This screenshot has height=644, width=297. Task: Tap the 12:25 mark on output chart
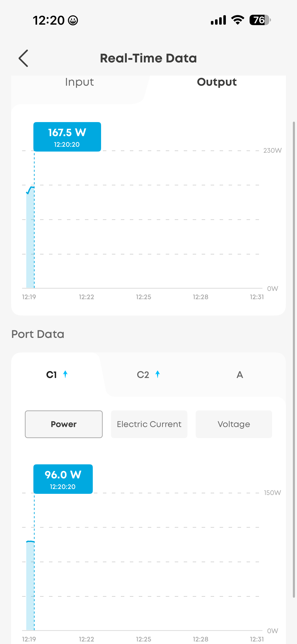coord(143,297)
